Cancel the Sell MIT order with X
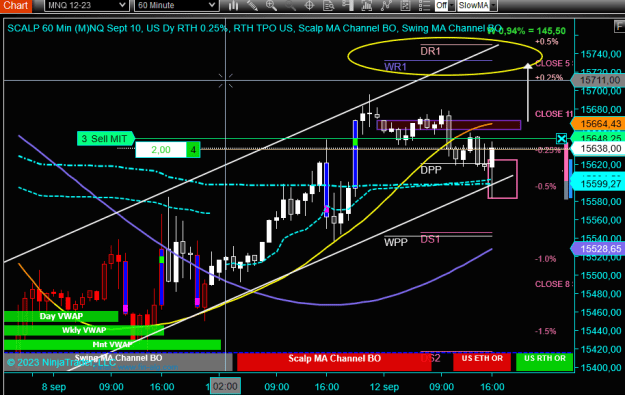The height and width of the screenshot is (395, 625). (562, 139)
